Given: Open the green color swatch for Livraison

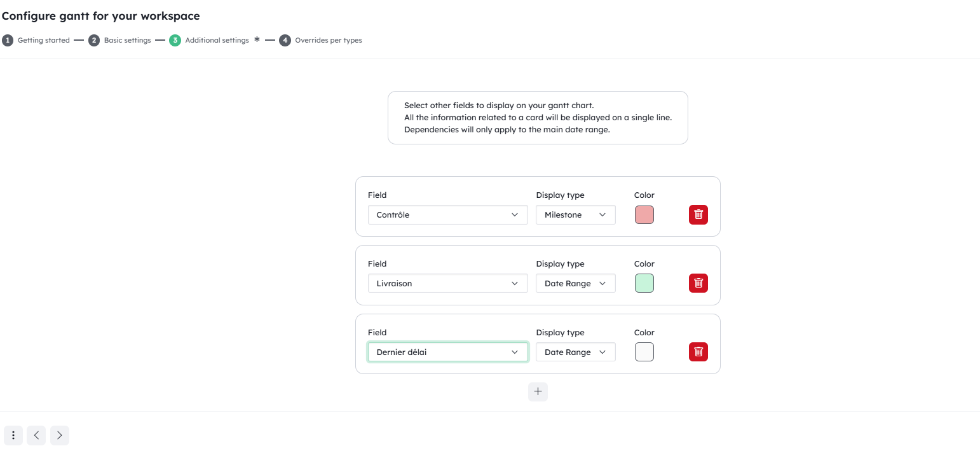Looking at the screenshot, I should coord(644,284).
